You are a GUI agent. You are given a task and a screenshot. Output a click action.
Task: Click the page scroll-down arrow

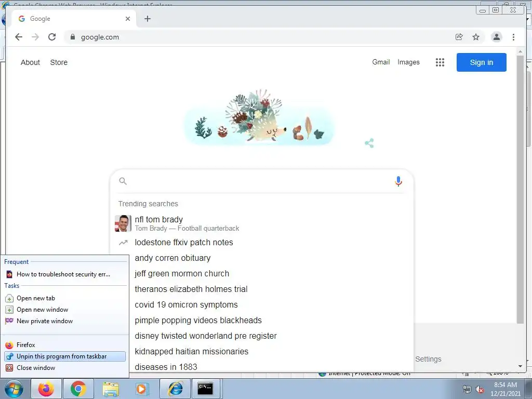tap(520, 366)
